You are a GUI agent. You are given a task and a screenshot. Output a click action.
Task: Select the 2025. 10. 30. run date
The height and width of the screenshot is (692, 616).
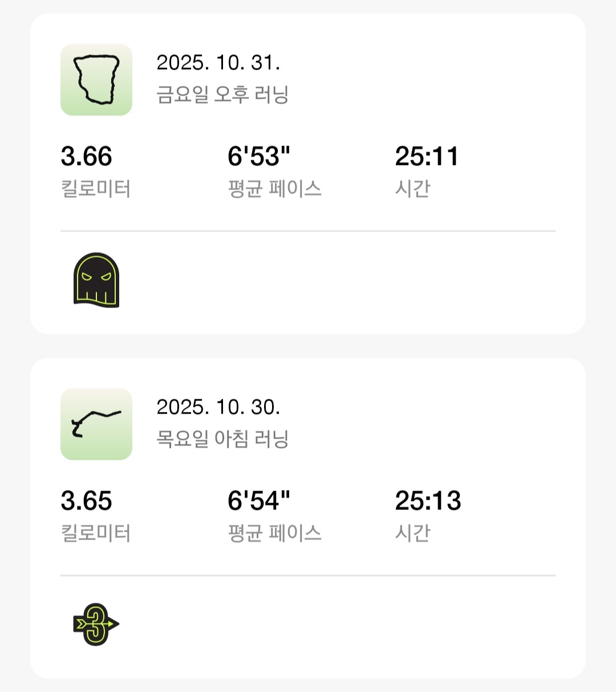coord(218,407)
